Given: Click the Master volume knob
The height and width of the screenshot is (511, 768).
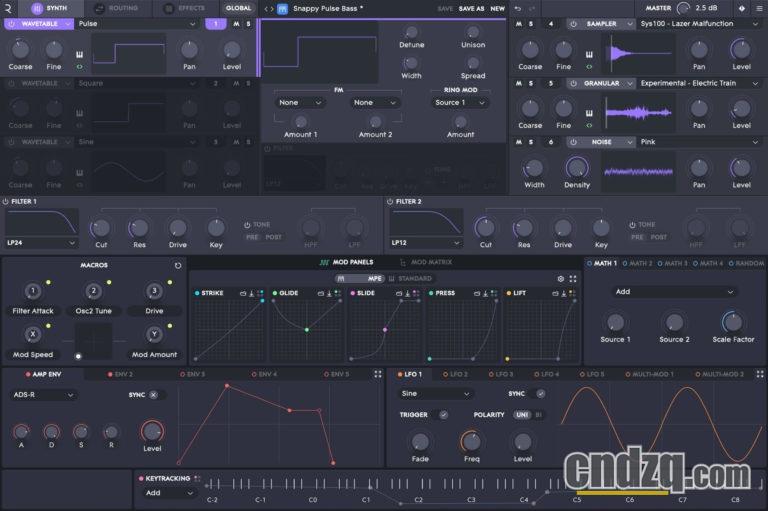Looking at the screenshot, I should pos(683,8).
